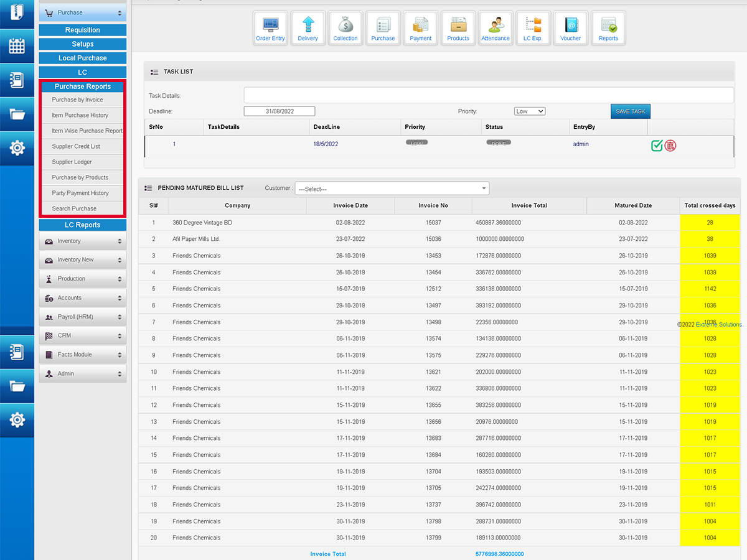Click the SAVE TASK button
The image size is (747, 560).
click(x=630, y=111)
